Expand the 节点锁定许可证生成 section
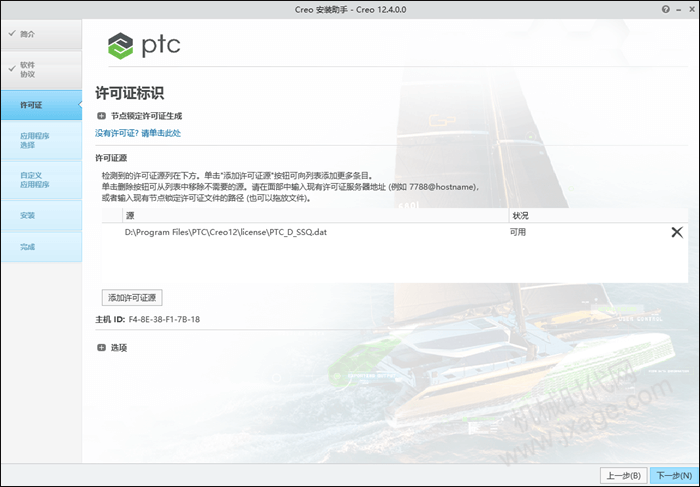This screenshot has height=487, width=700. pyautogui.click(x=101, y=116)
